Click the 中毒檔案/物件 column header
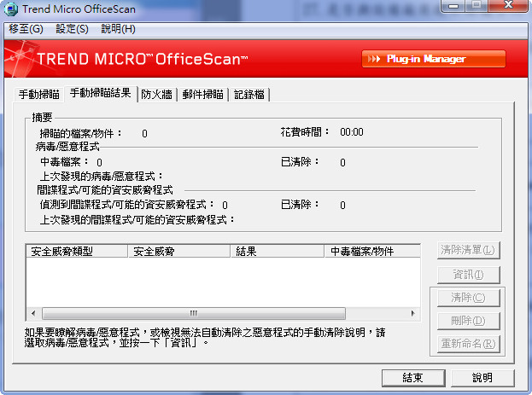This screenshot has width=532, height=395. [x=374, y=252]
